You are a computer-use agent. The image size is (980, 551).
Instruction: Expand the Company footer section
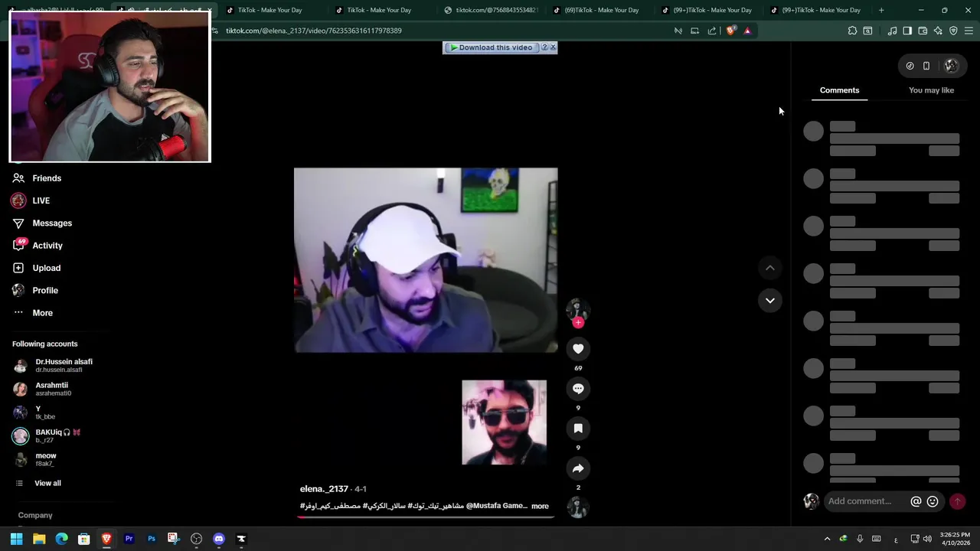click(35, 516)
